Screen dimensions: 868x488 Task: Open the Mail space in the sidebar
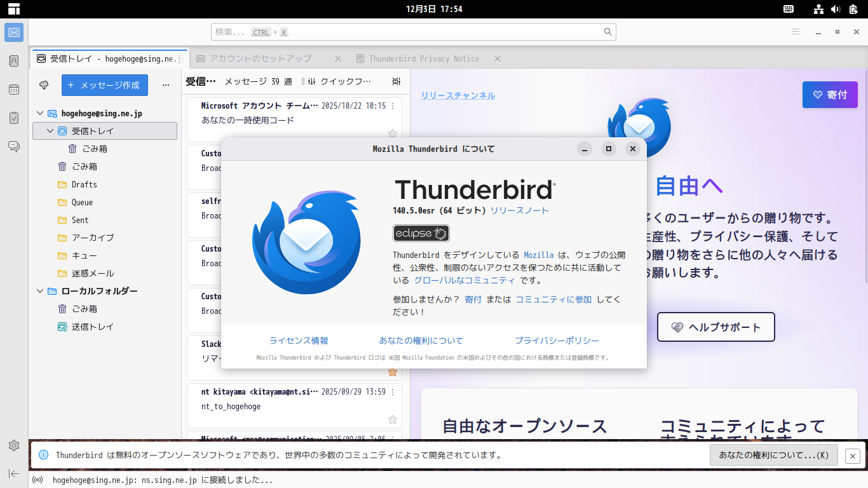[x=14, y=32]
